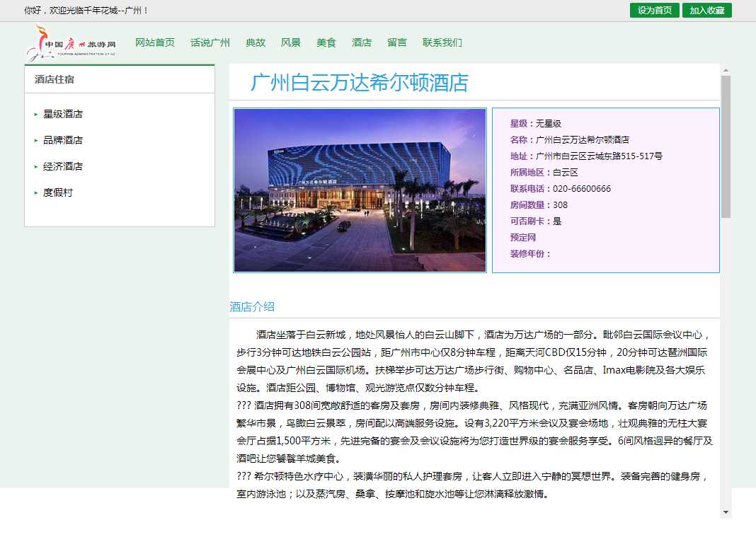This screenshot has height=554, width=756.
Task: Navigate to the 美食 section
Action: tap(326, 42)
